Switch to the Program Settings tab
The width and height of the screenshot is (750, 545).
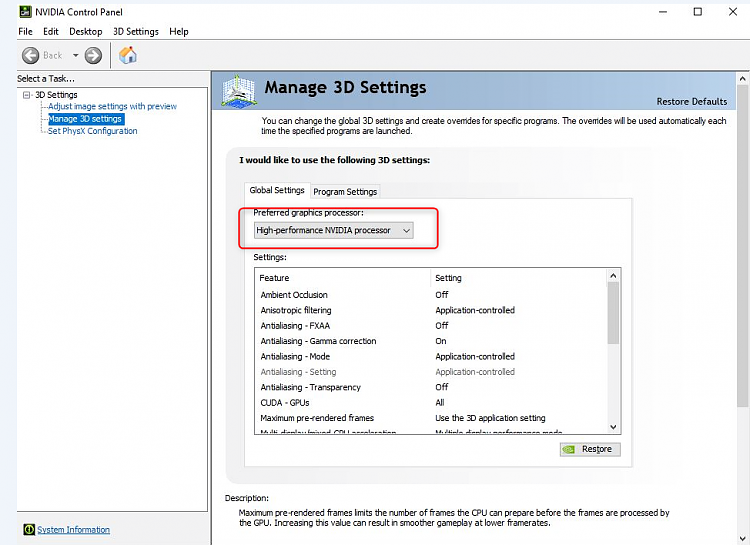click(x=345, y=191)
